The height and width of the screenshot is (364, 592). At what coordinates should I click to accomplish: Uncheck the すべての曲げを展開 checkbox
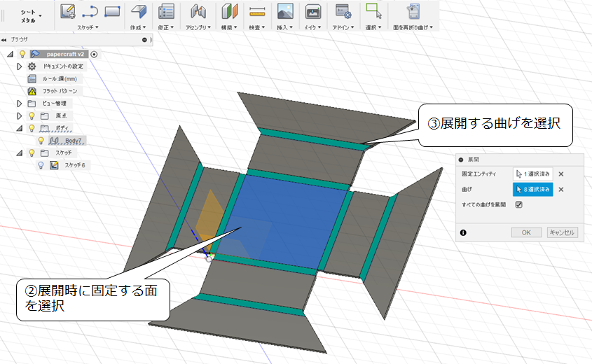coord(518,204)
